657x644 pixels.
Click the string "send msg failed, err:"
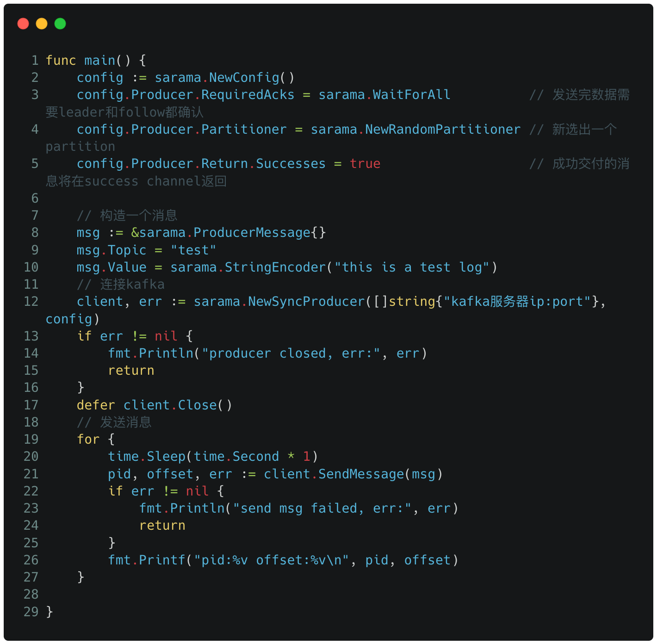pos(322,508)
